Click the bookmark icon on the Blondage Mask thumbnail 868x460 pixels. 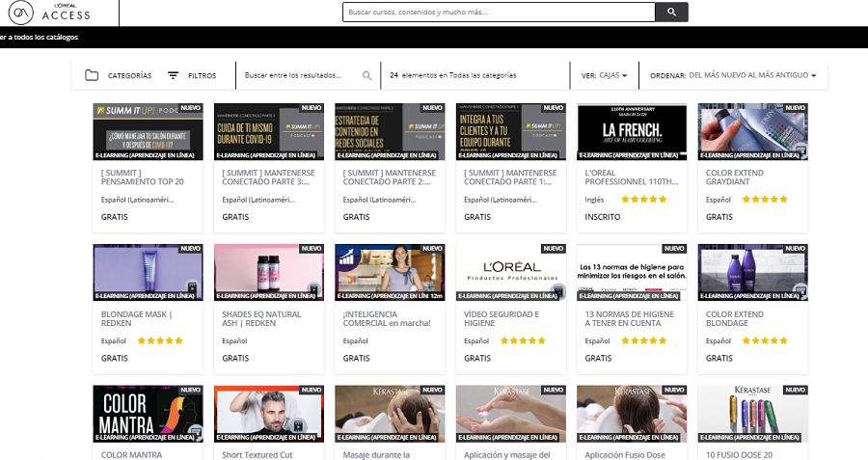click(192, 287)
